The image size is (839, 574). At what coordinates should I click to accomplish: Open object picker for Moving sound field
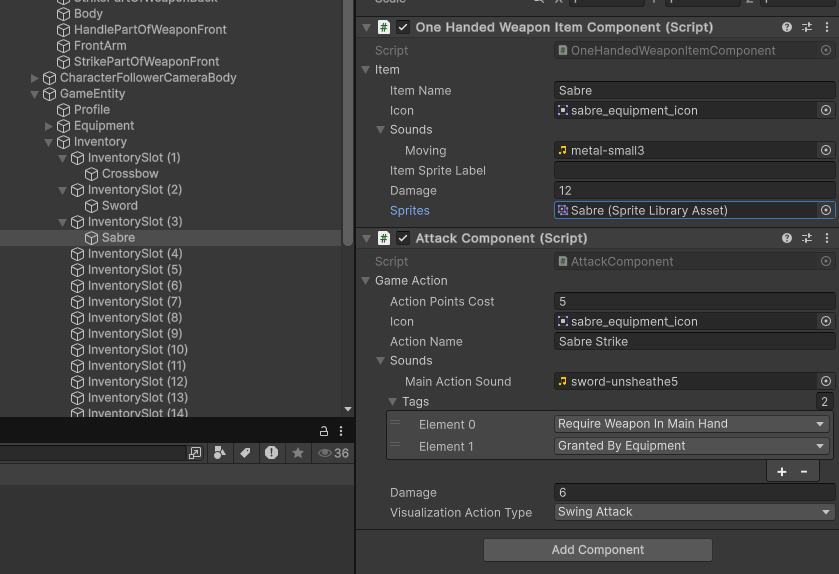click(826, 150)
